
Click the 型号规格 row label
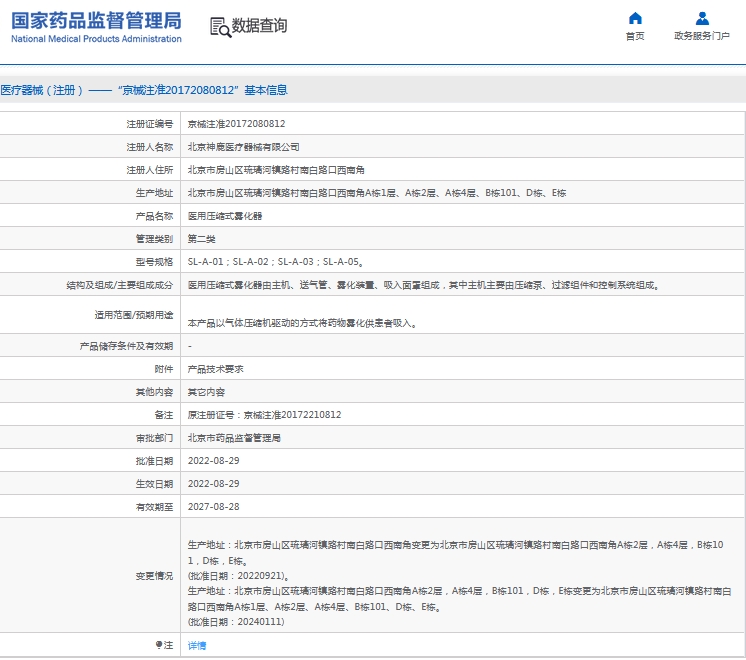click(x=155, y=262)
